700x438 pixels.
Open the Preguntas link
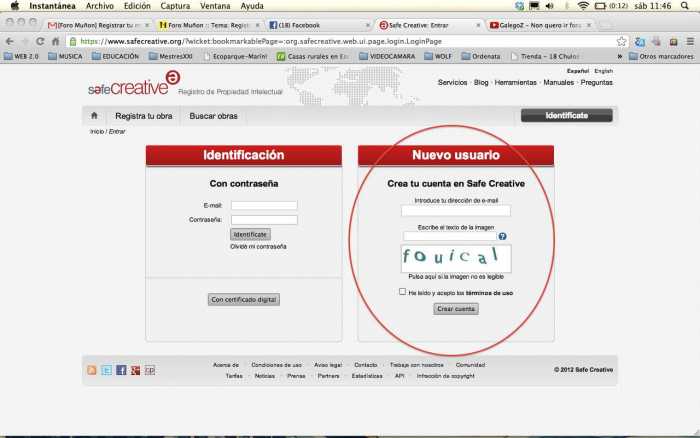click(x=596, y=83)
